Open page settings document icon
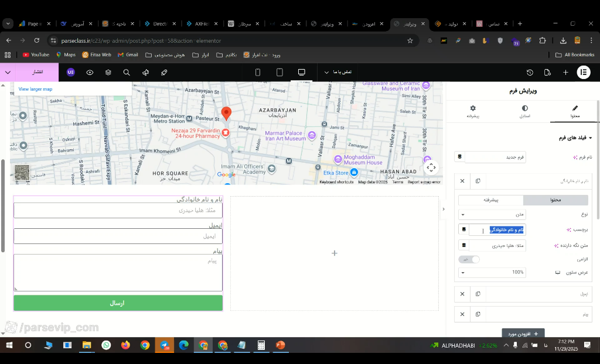600x364 pixels. tap(547, 72)
